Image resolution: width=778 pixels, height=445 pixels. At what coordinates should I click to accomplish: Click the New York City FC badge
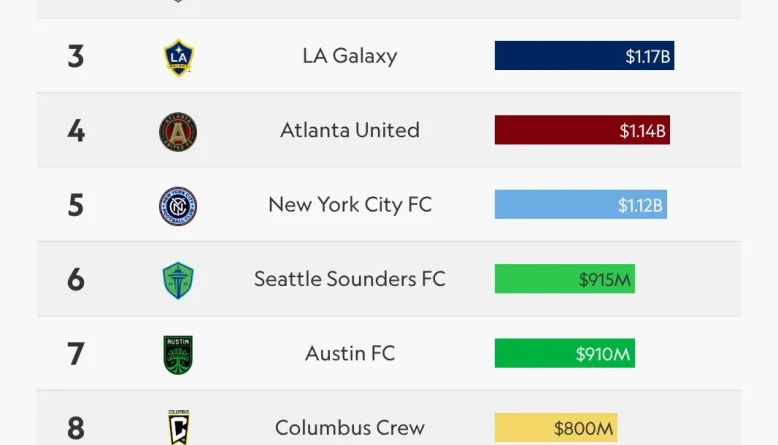pos(178,206)
